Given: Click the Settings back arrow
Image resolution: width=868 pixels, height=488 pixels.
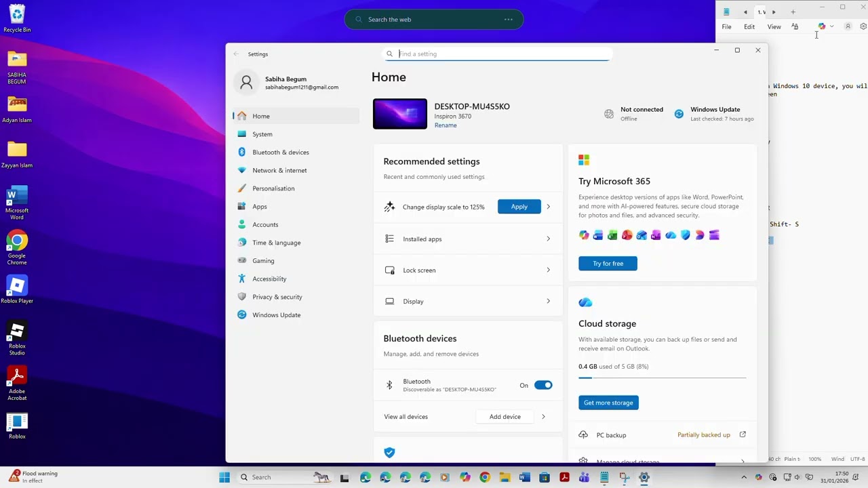Looking at the screenshot, I should pos(236,54).
